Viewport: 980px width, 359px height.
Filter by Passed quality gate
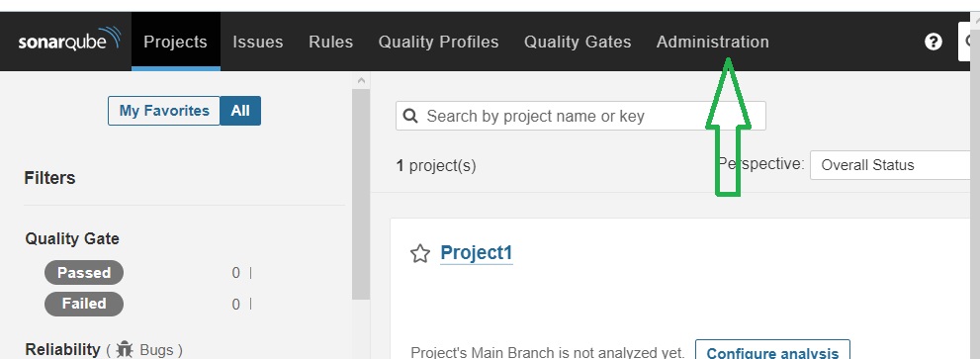click(84, 273)
